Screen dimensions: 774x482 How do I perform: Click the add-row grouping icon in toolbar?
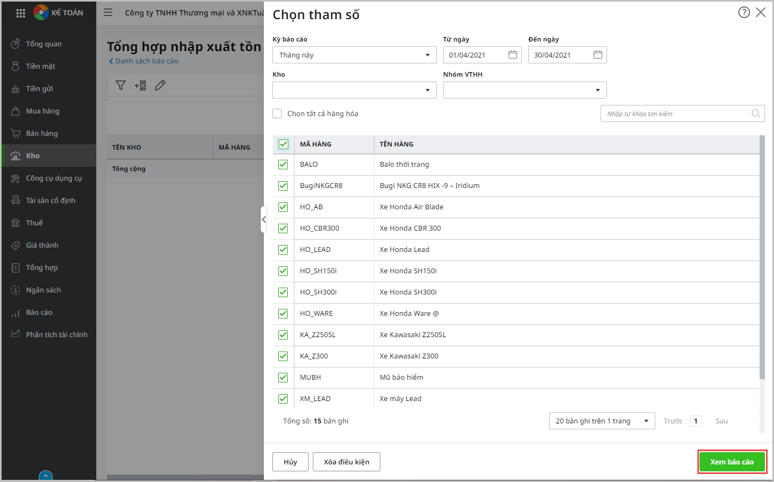click(x=140, y=85)
